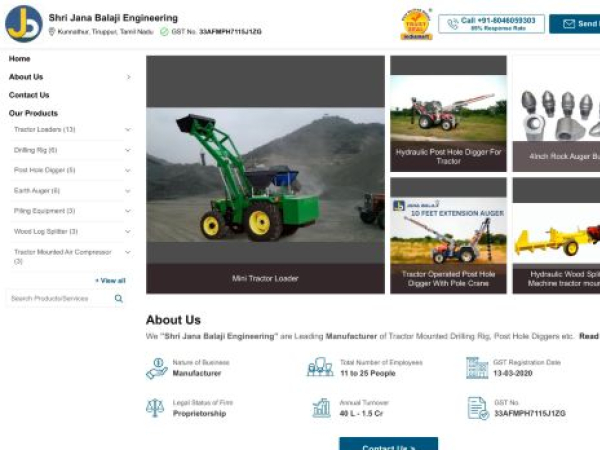The height and width of the screenshot is (450, 600).
Task: Click the location pin icon near Kunnathur
Action: point(52,32)
